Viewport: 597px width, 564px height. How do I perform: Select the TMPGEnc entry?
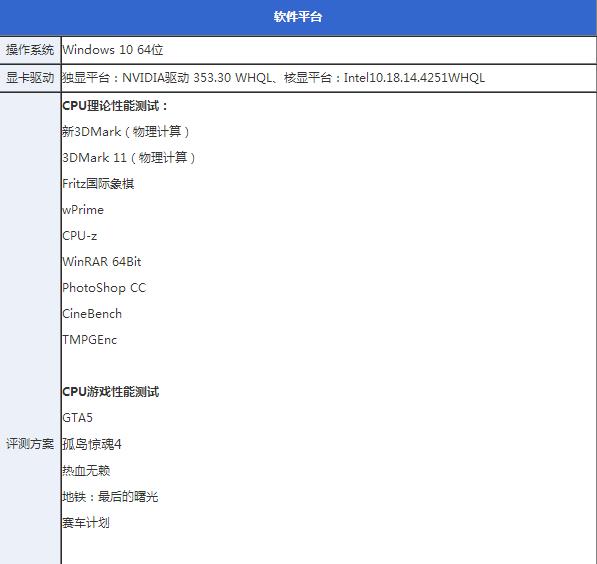(89, 340)
